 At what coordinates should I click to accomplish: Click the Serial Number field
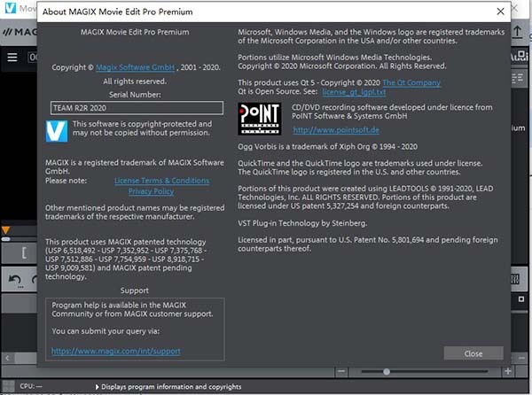pyautogui.click(x=137, y=108)
